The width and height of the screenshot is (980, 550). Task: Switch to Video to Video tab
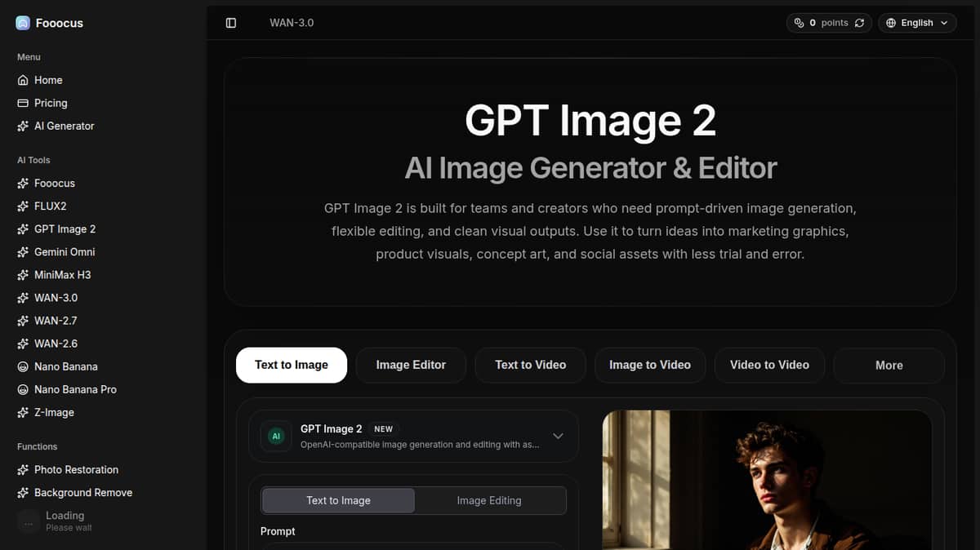(769, 365)
